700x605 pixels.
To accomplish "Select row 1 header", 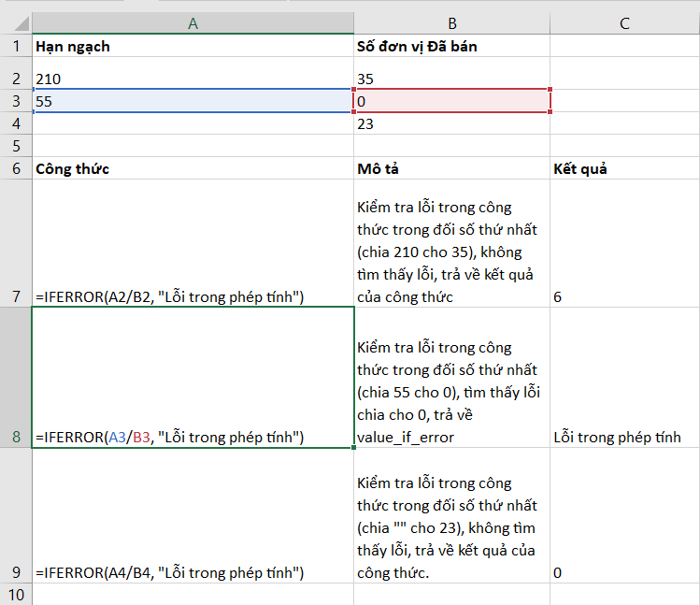I will [16, 46].
